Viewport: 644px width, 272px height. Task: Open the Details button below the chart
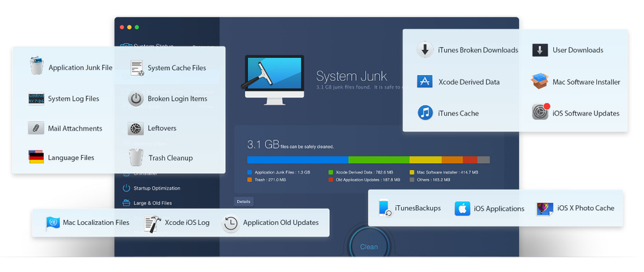coord(243,201)
